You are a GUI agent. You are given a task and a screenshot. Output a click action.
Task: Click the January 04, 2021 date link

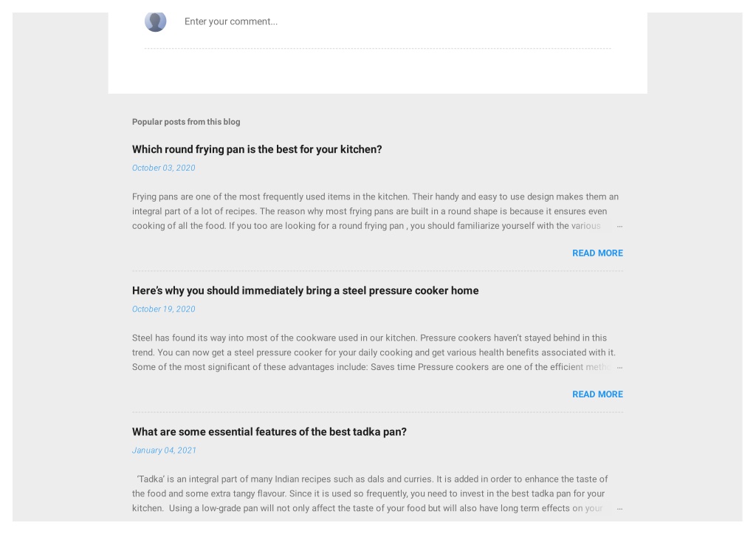(x=164, y=451)
